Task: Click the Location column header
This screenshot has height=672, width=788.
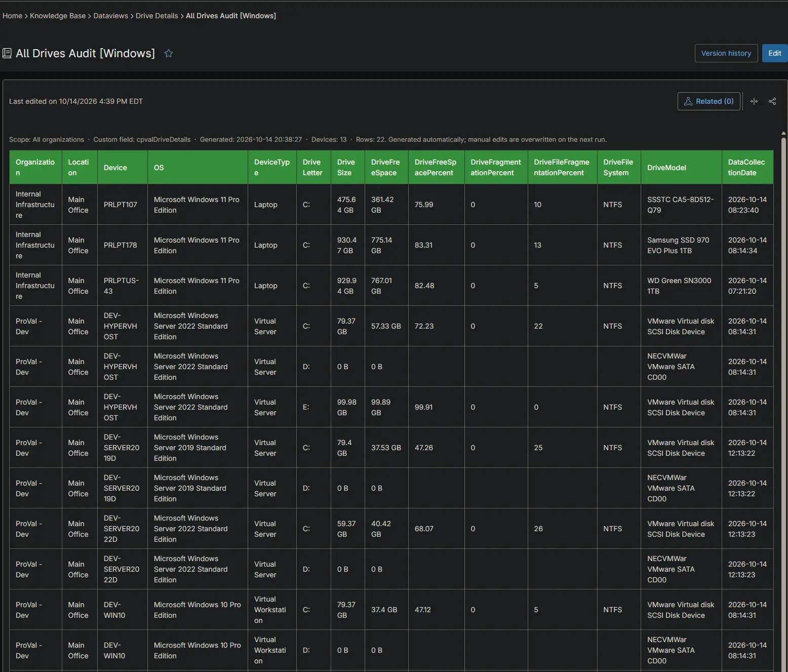Action: coord(79,167)
